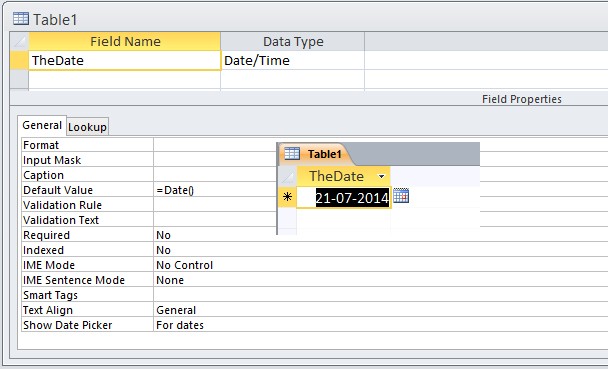Open the Date/Time data type cell
Viewport: 608px width, 369px height.
click(x=292, y=60)
